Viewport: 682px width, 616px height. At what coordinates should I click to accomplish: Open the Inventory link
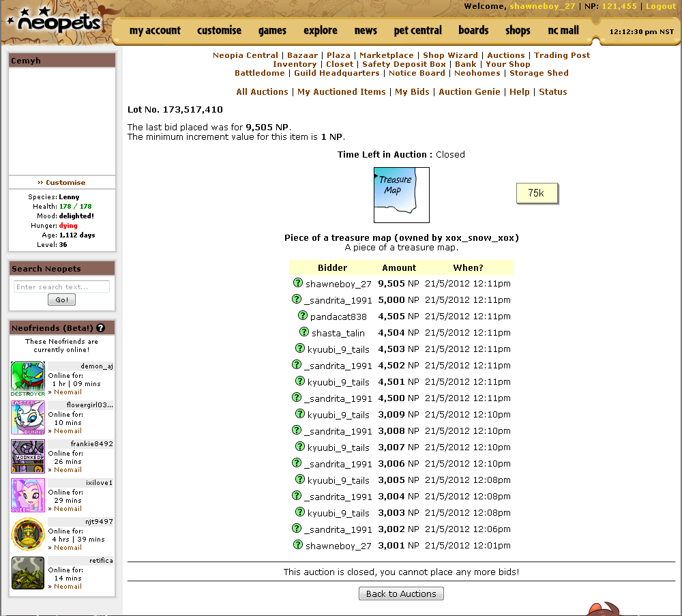pos(295,64)
